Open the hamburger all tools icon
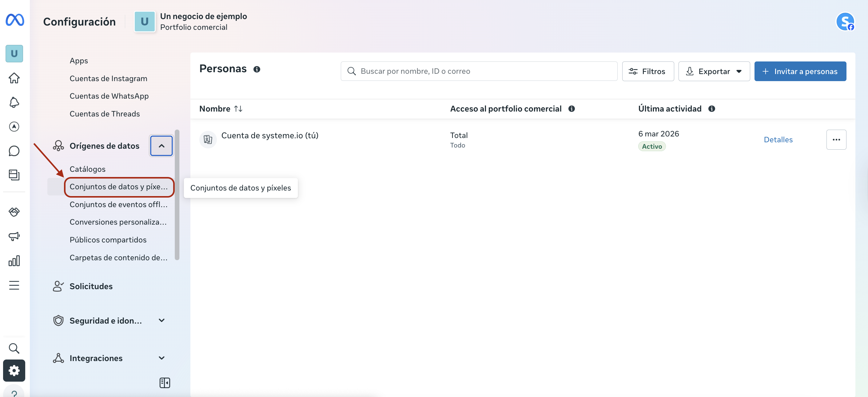Image resolution: width=868 pixels, height=397 pixels. coord(14,285)
